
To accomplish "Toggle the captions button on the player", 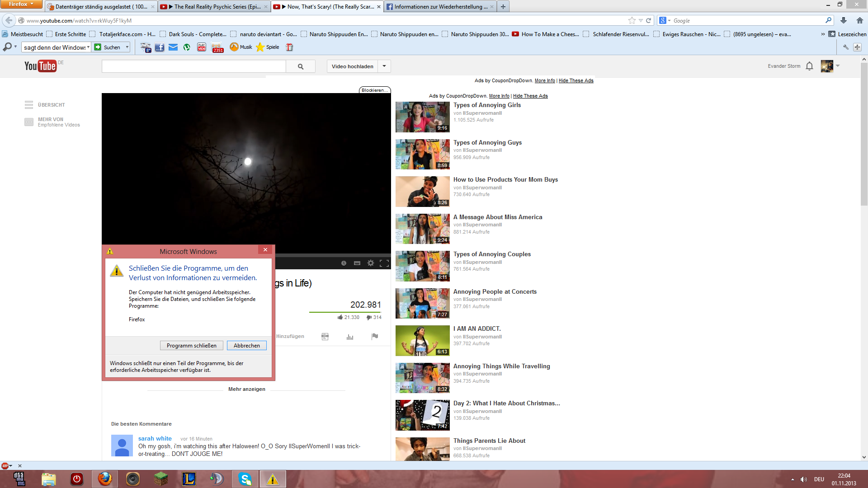I will (x=357, y=263).
